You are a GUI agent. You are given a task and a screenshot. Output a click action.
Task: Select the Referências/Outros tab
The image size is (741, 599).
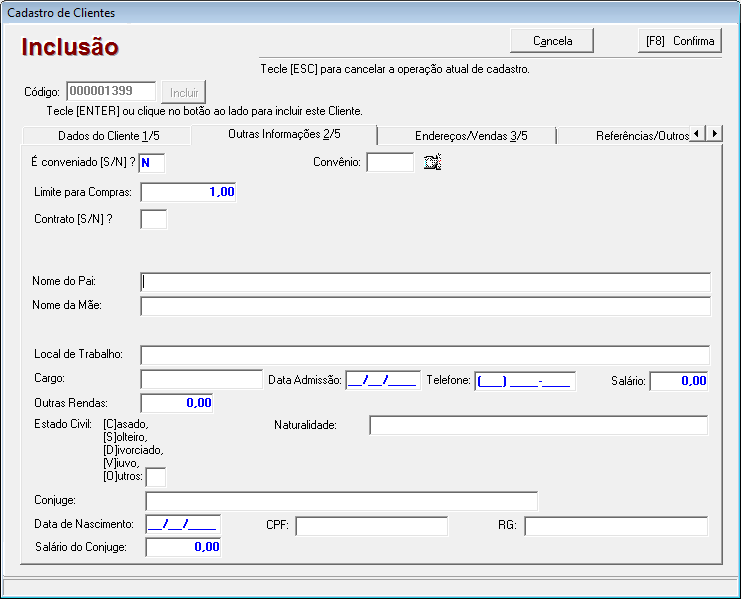(x=642, y=136)
